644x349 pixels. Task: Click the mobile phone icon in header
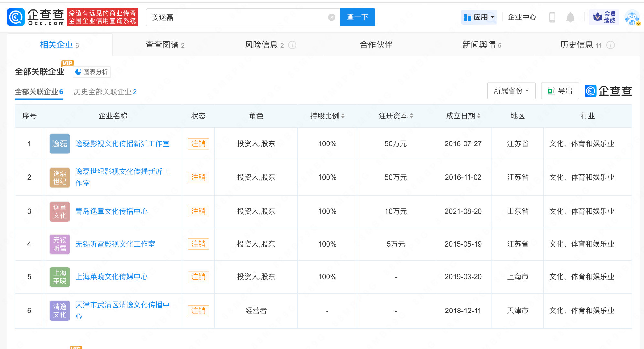point(552,17)
